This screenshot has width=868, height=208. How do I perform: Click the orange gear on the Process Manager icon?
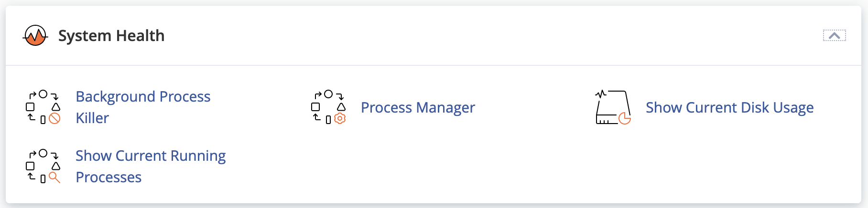340,118
